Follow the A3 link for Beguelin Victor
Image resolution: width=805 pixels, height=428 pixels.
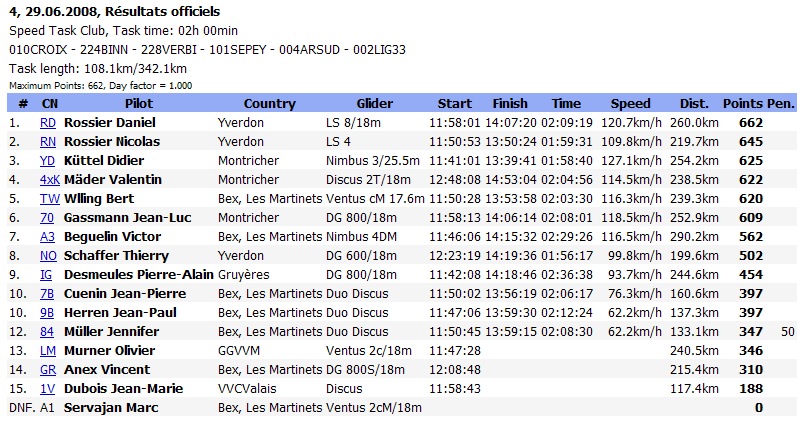(47, 237)
